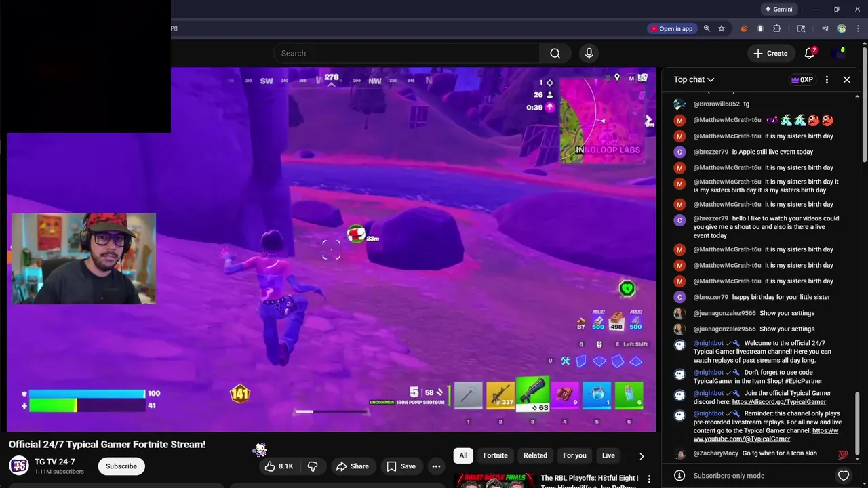Open the youtube.com/@TypicalGamer link in chat
The image size is (868, 488).
(x=766, y=434)
